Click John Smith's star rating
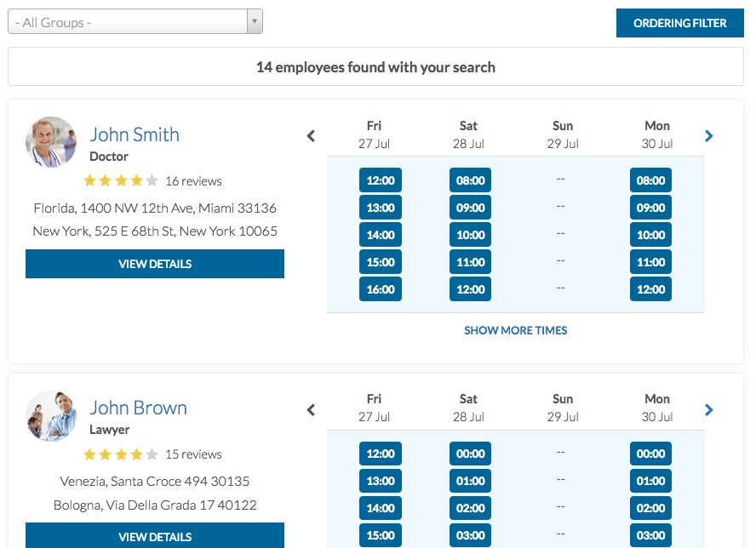 click(x=121, y=181)
